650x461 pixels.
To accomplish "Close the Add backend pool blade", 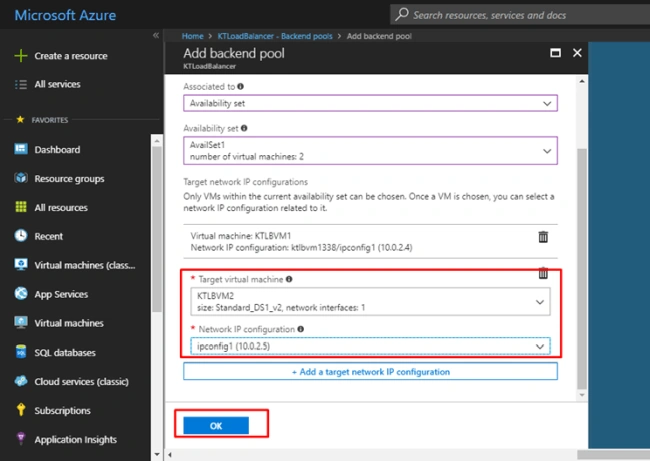I will (x=577, y=53).
